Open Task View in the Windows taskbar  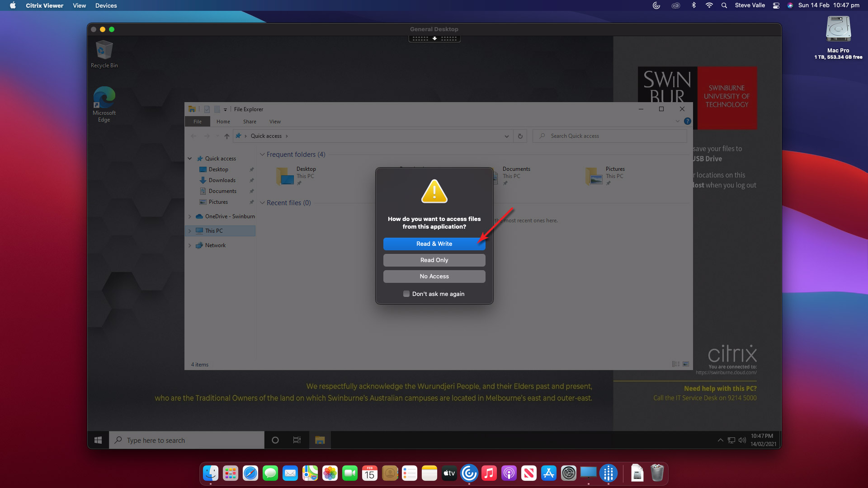click(x=297, y=440)
